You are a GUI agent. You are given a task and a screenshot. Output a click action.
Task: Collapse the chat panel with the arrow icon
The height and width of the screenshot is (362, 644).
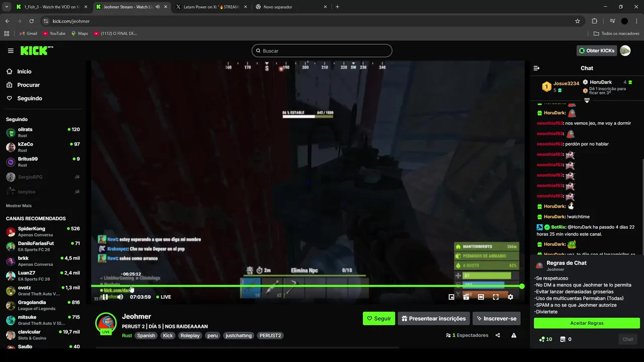coord(536,68)
